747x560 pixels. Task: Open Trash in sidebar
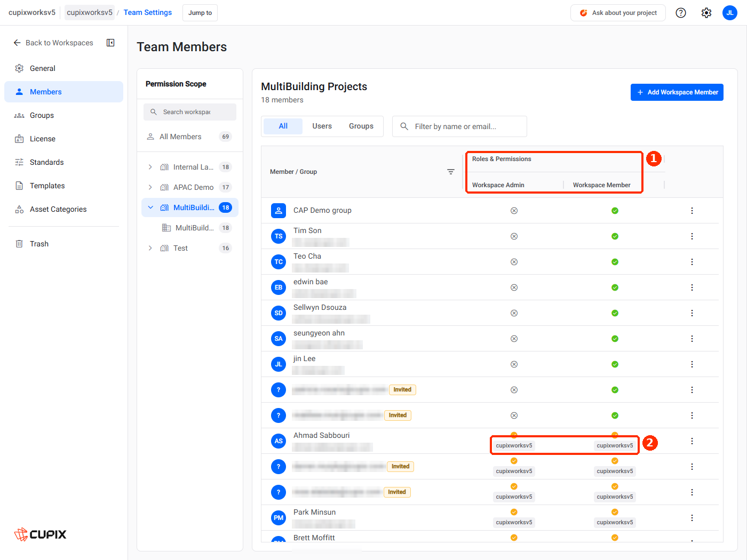pos(63,244)
